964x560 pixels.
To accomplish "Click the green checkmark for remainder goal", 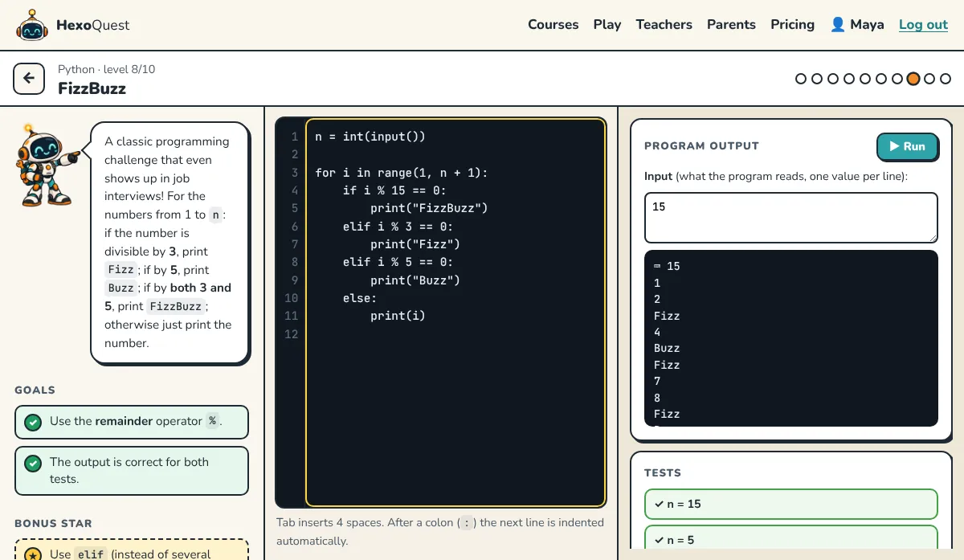I will tap(33, 422).
